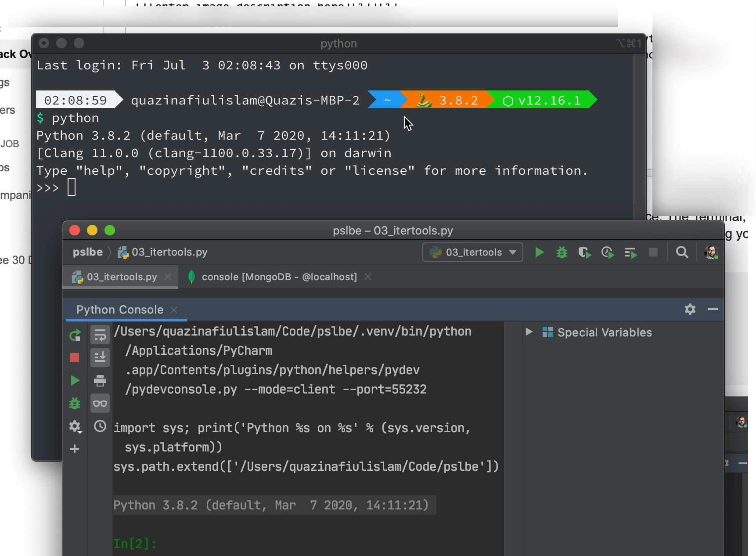756x556 pixels.
Task: Hide the Python Console panel with minus
Action: (x=713, y=309)
